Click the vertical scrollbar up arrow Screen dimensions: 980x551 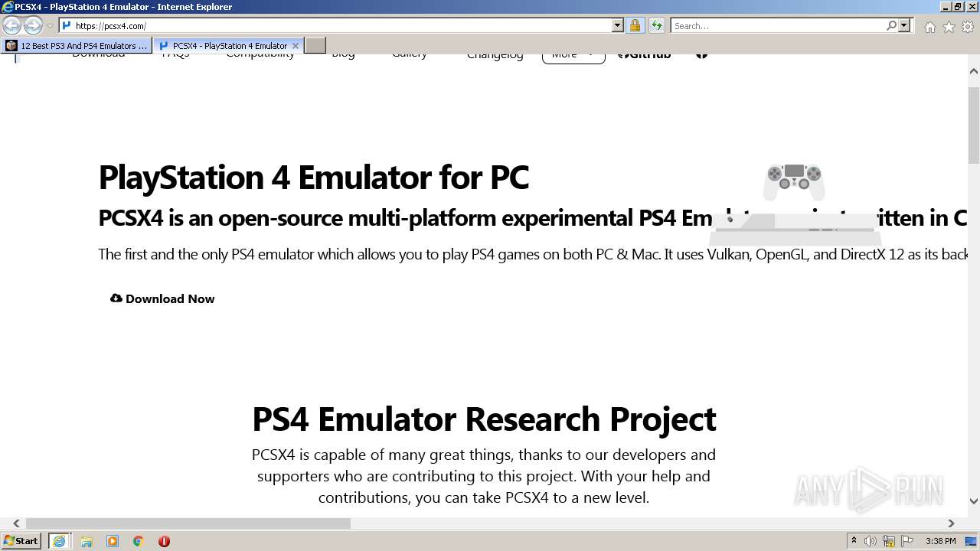(x=974, y=71)
